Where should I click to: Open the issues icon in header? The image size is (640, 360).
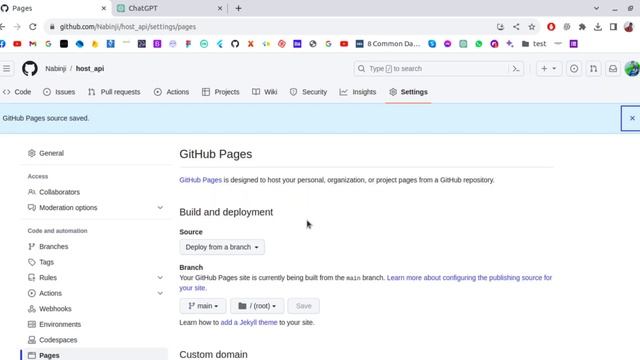574,69
